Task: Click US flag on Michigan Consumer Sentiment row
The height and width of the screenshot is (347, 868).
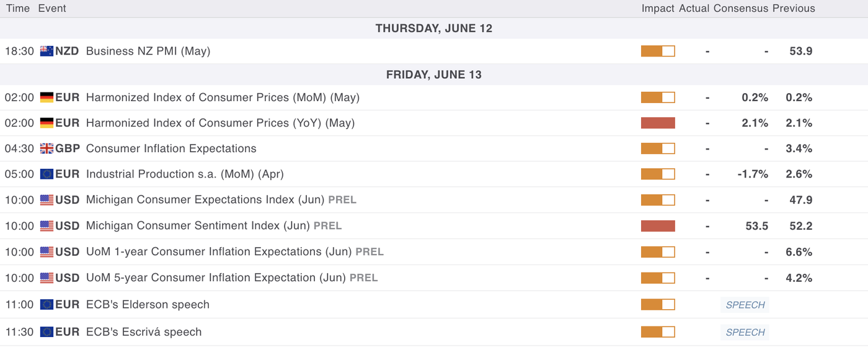Action: 46,226
